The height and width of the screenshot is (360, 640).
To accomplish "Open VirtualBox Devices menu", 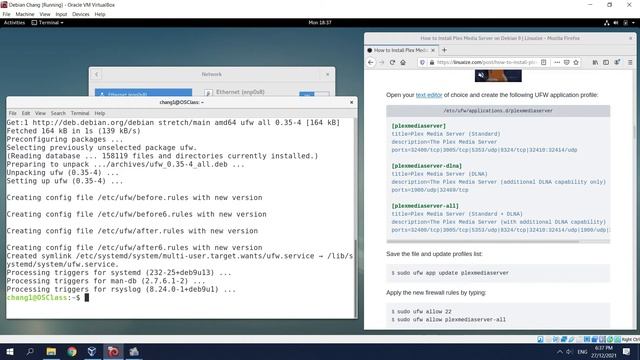I will click(x=81, y=14).
